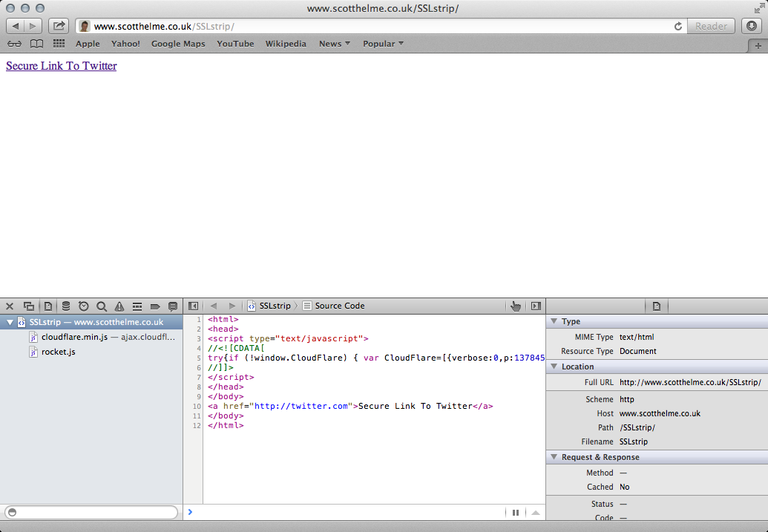
Task: Select Host value www.scotthelme.co.uk
Action: tap(660, 413)
